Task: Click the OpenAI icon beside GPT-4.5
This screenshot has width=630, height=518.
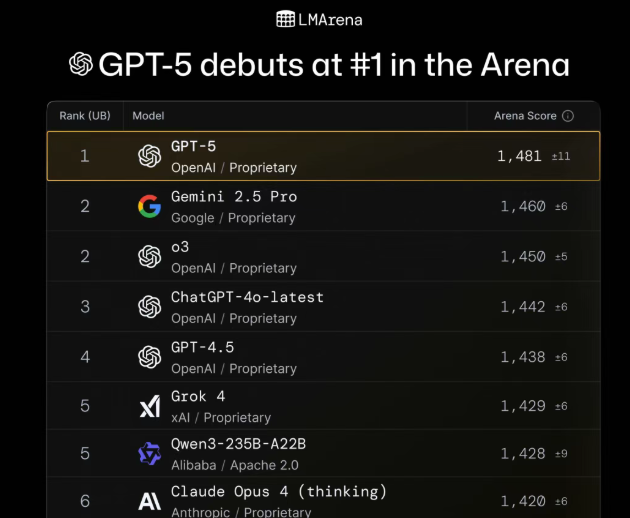Action: click(x=150, y=356)
